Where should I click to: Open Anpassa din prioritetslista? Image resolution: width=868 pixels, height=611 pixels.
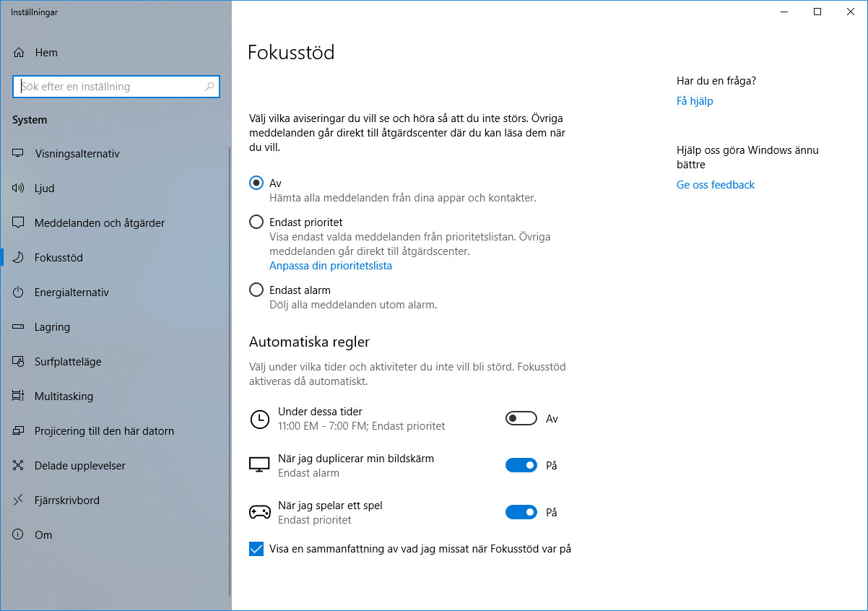pyautogui.click(x=330, y=266)
